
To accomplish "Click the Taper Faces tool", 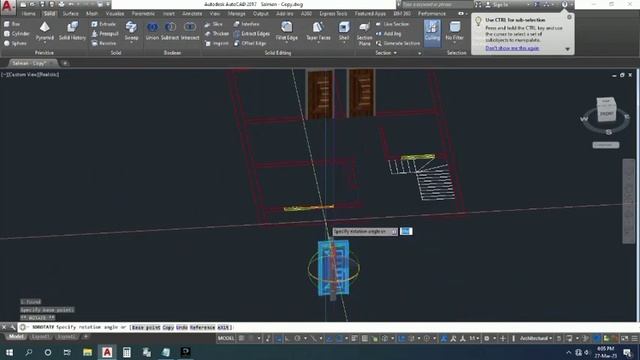I will point(318,31).
